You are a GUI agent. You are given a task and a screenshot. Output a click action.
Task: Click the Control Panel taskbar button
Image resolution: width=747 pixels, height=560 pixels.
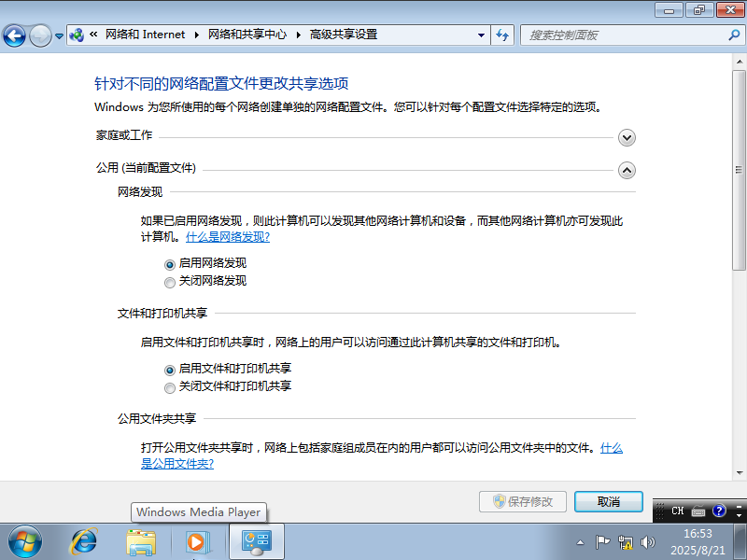coord(257,542)
